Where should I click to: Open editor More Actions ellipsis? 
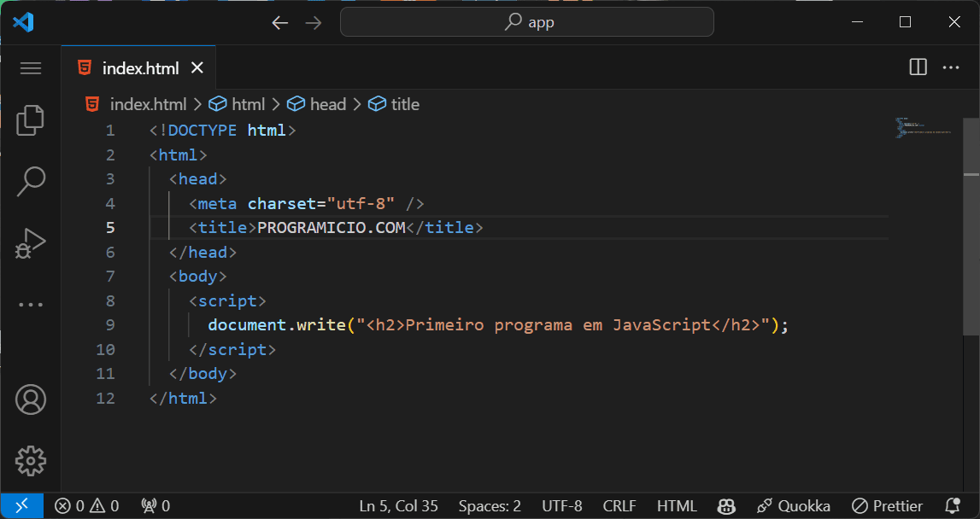951,67
